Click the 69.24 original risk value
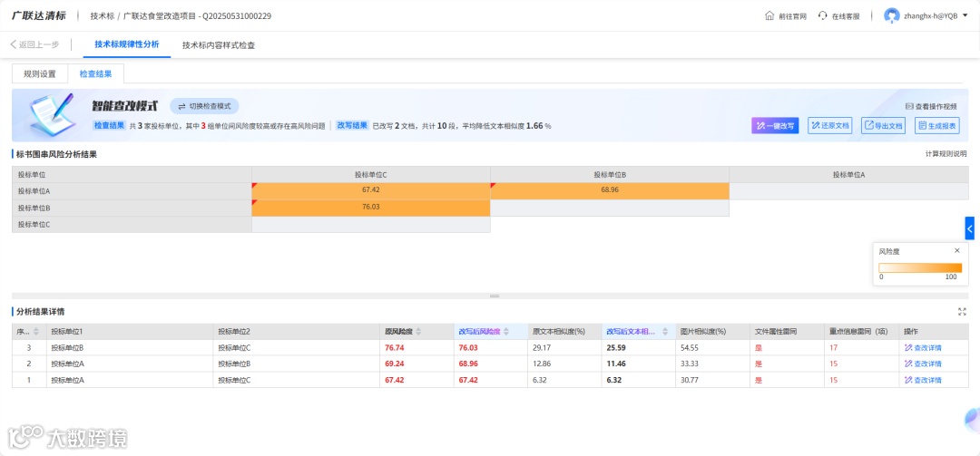 point(395,364)
